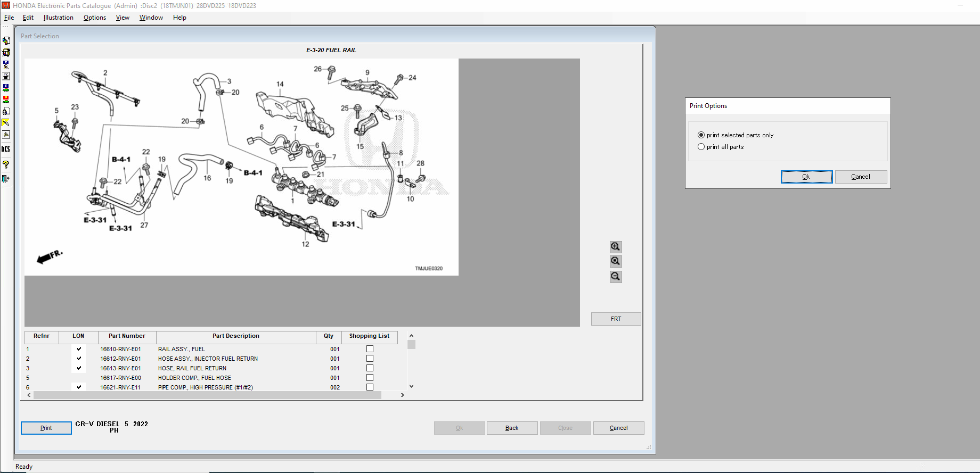Click the exit door icon in toolbar
This screenshot has width=980, height=473.
[x=6, y=179]
